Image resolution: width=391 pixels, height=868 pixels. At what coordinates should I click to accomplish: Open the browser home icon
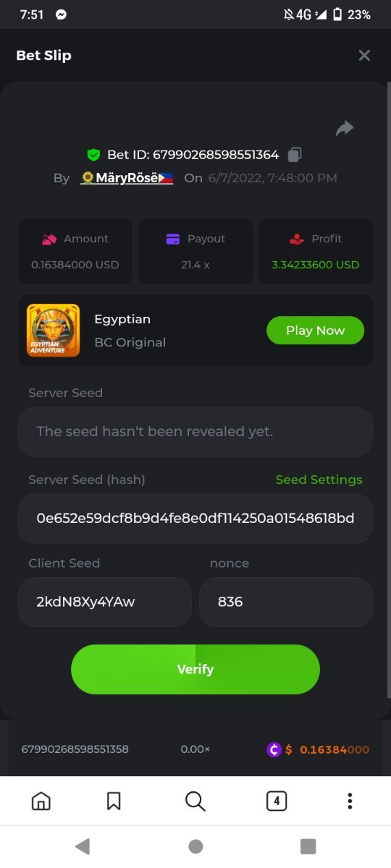pos(41,801)
